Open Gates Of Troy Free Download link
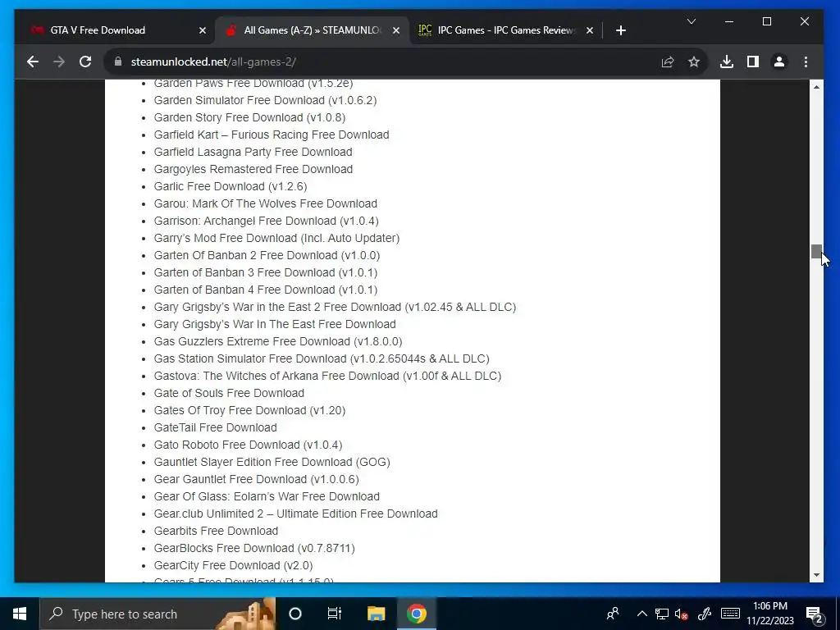Screen dimensions: 840x630 (x=249, y=410)
